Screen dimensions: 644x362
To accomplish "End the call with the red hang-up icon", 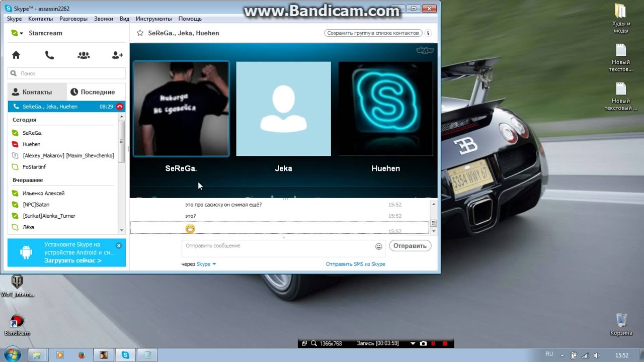I will tap(120, 107).
